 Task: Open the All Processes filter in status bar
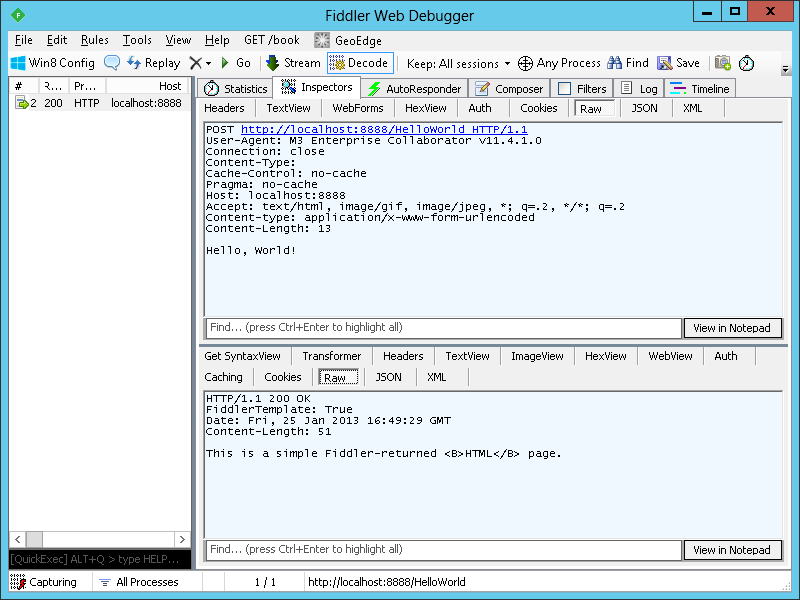tap(138, 582)
